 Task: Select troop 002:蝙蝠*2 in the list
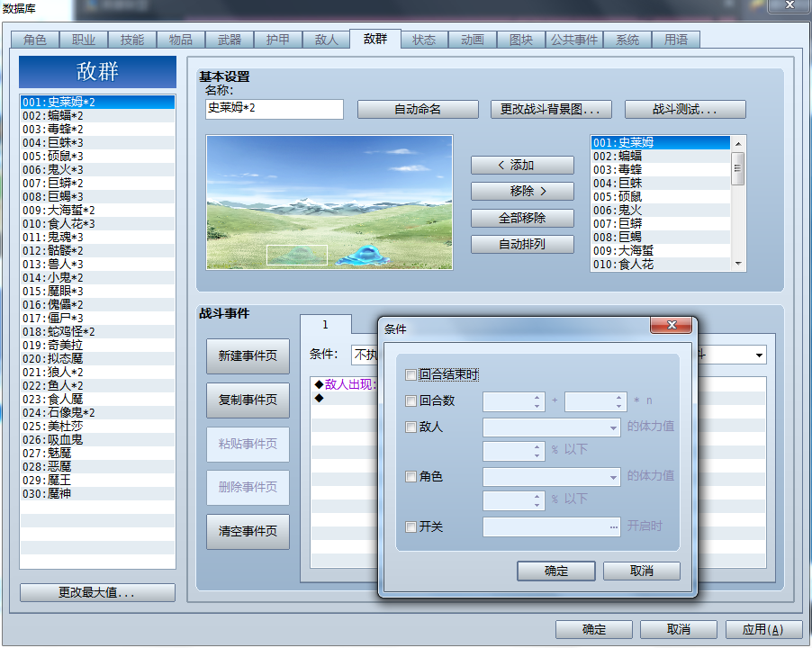[x=97, y=116]
